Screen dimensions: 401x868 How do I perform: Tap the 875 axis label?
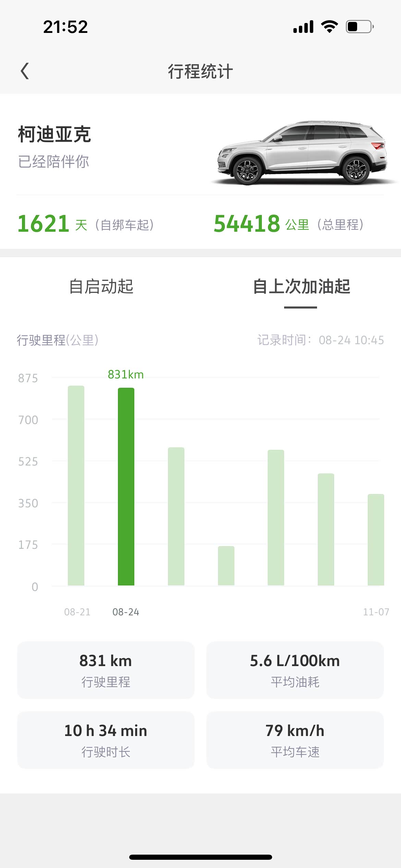point(28,378)
